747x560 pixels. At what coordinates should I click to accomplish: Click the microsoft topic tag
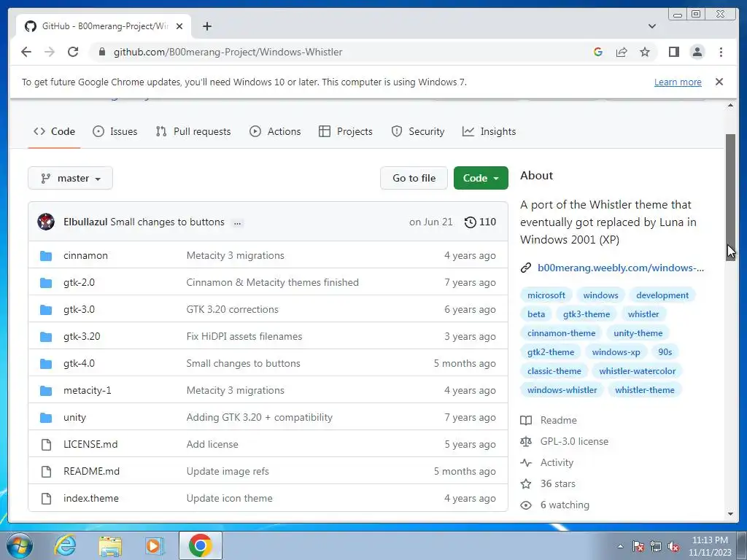pos(546,295)
